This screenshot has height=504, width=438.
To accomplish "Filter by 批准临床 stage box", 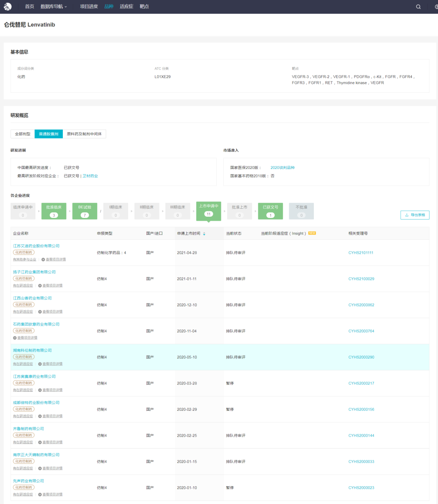I will coord(54,211).
